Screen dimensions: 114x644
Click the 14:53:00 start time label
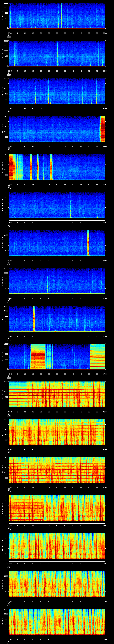click(9, 639)
